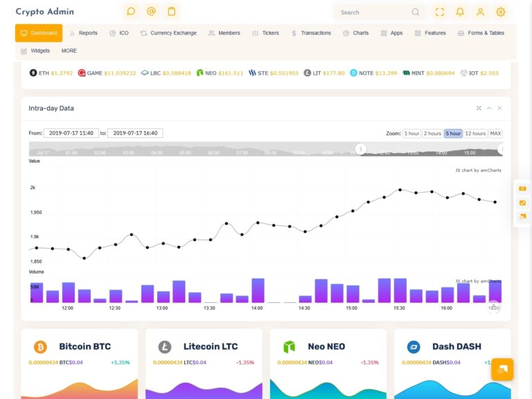
Task: Open the user profile icon
Action: point(481,12)
